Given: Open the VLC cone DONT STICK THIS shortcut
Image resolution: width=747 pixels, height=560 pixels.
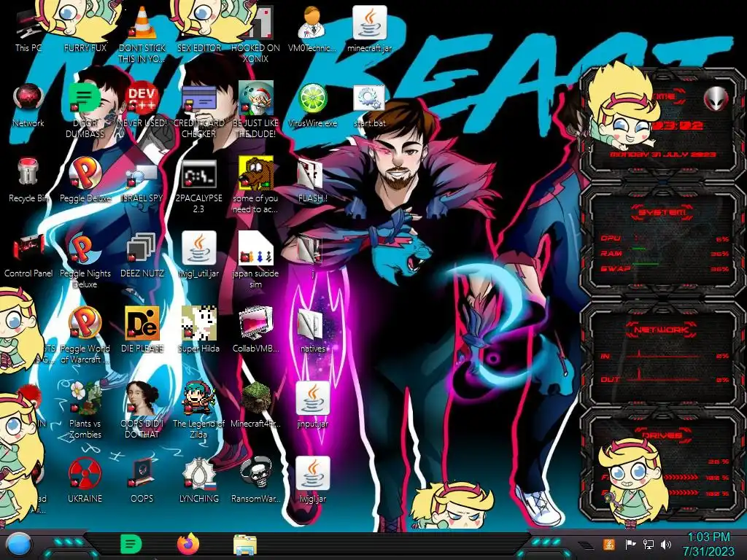Looking at the screenshot, I should tap(142, 24).
